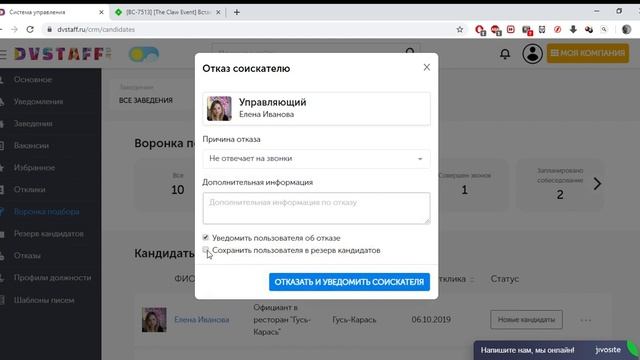The image size is (640, 360).
Task: Open the three-dots row actions menu
Action: 586,320
